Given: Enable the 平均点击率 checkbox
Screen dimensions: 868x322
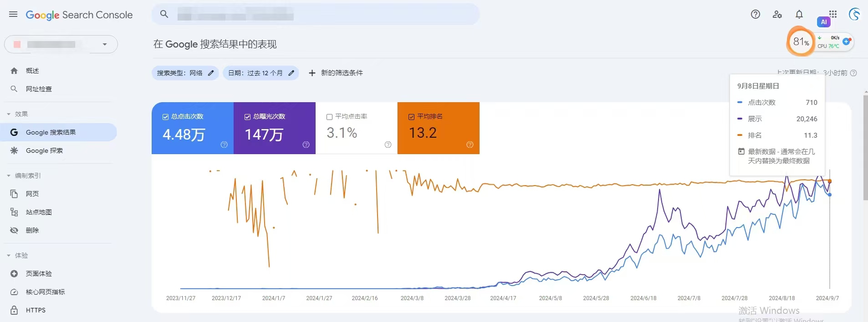Looking at the screenshot, I should point(330,117).
